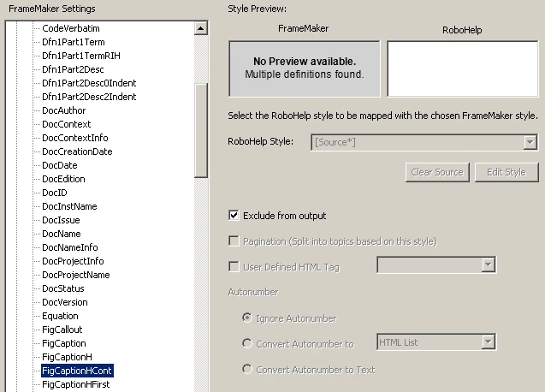Viewport: 545px width, 392px height.
Task: Select the DocCreationDate style
Action: pyautogui.click(x=77, y=151)
